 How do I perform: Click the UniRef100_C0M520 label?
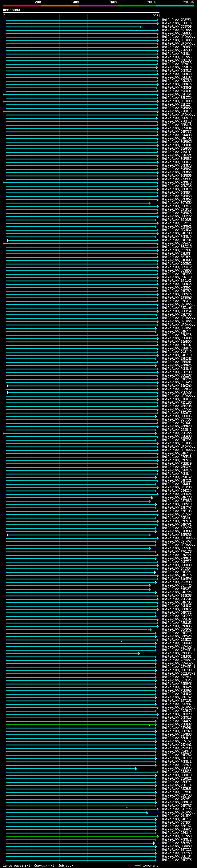176,636
